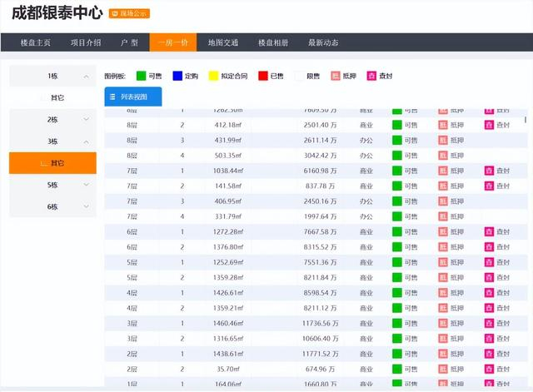
Task: Click the red 已售 legend swatch
Action: tap(263, 76)
